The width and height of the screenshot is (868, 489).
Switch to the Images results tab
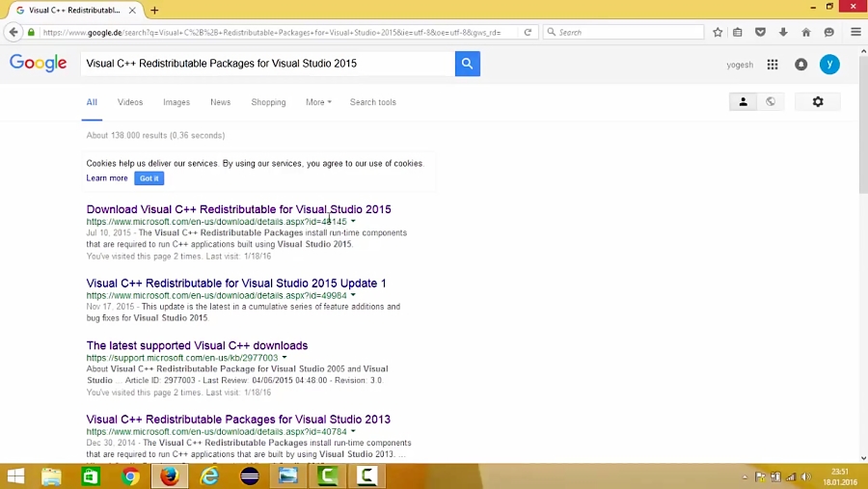pyautogui.click(x=176, y=102)
